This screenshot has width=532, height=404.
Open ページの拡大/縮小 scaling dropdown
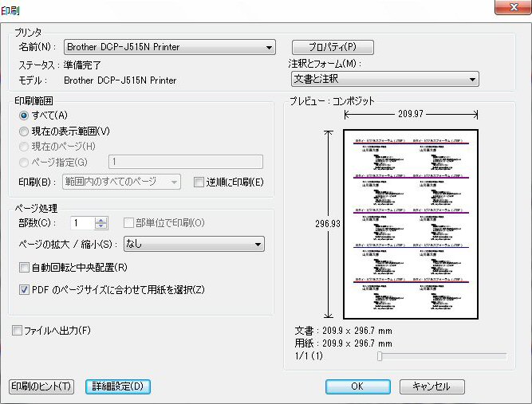coord(193,244)
